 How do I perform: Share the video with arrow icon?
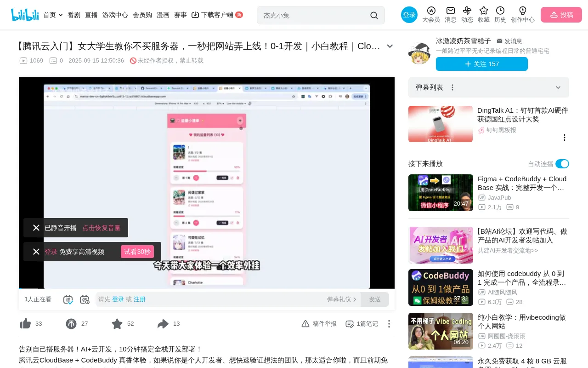(x=163, y=324)
